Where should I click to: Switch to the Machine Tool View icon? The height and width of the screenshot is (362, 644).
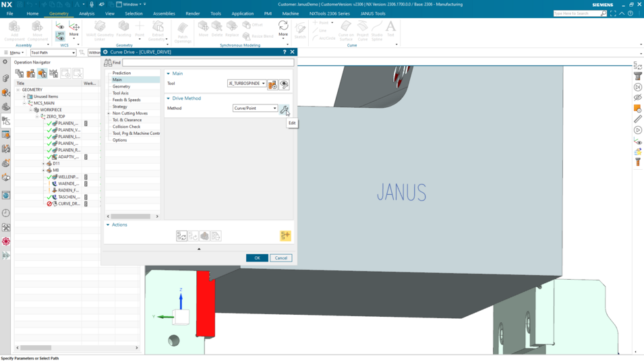(x=31, y=73)
